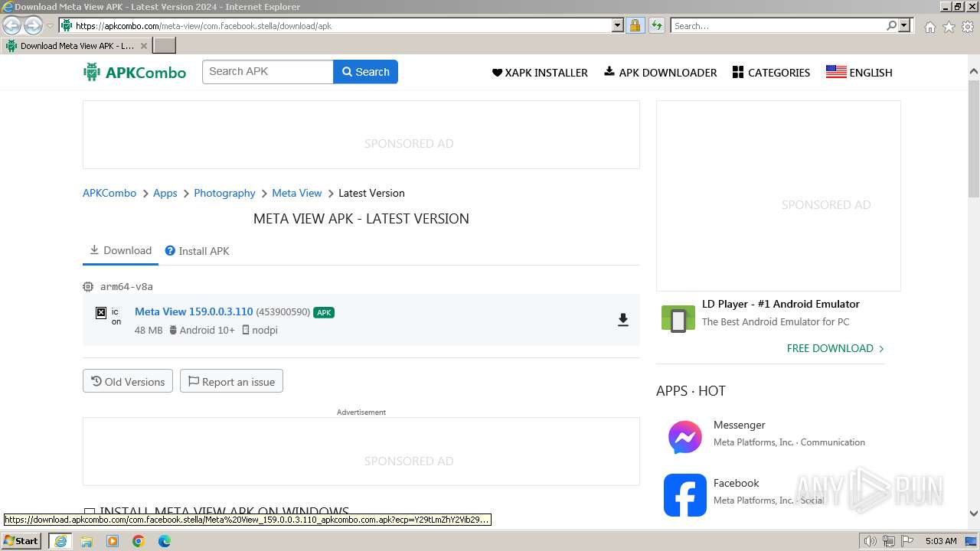
Task: Expand search provider dropdown arrow
Action: (904, 25)
